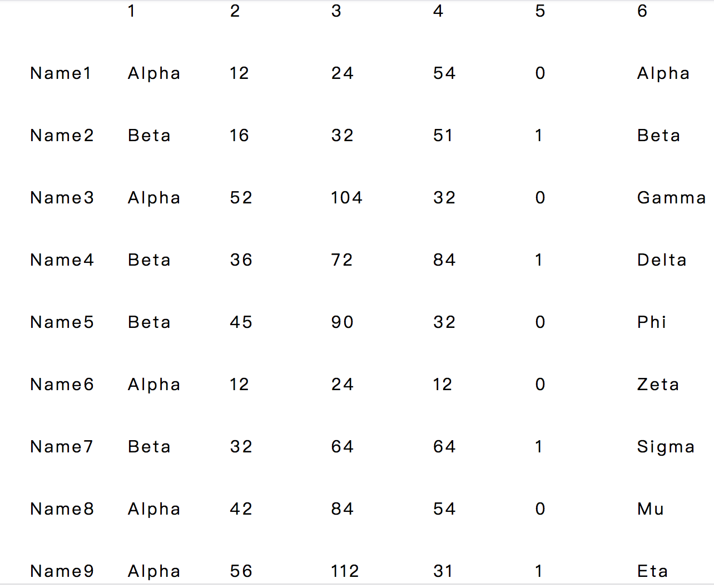
Task: Select the 104 value cell
Action: (346, 198)
